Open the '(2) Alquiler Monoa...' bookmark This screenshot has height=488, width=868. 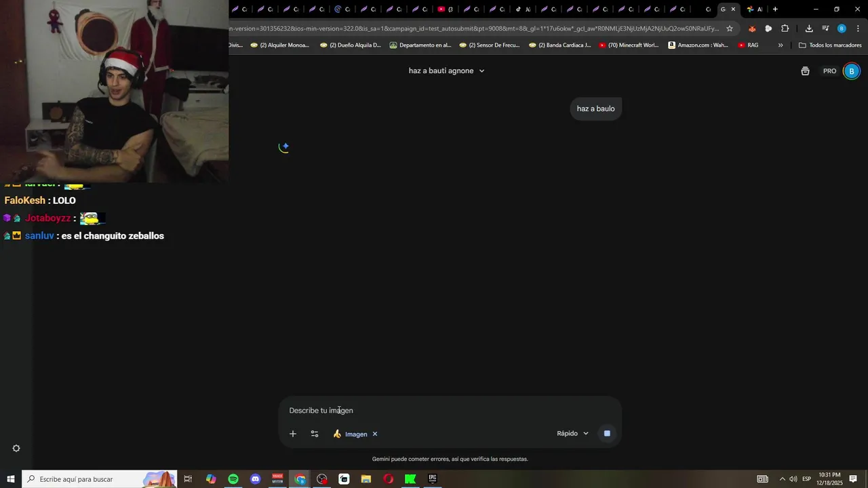click(279, 45)
